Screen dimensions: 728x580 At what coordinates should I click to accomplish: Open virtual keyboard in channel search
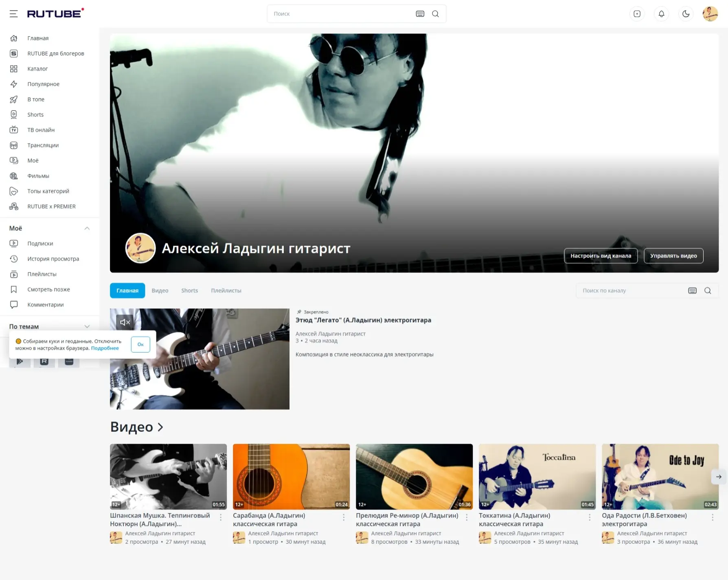point(692,290)
